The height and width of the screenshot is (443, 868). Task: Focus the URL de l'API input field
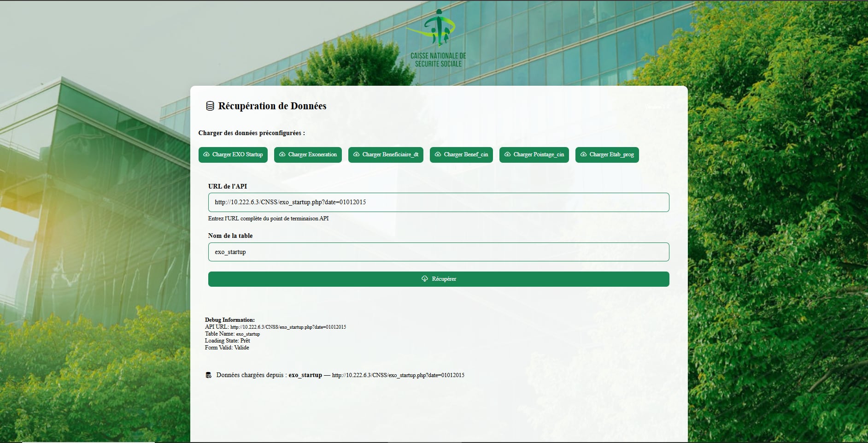(x=439, y=202)
